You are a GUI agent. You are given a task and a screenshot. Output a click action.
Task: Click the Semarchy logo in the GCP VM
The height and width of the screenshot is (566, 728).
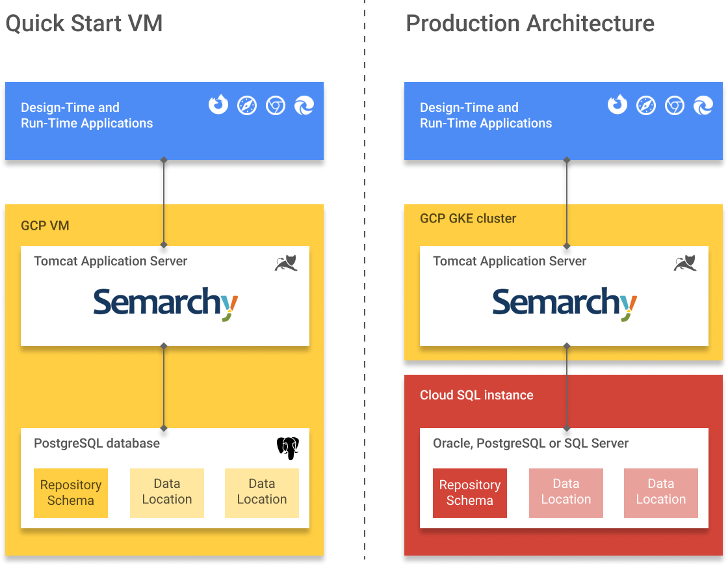click(166, 304)
